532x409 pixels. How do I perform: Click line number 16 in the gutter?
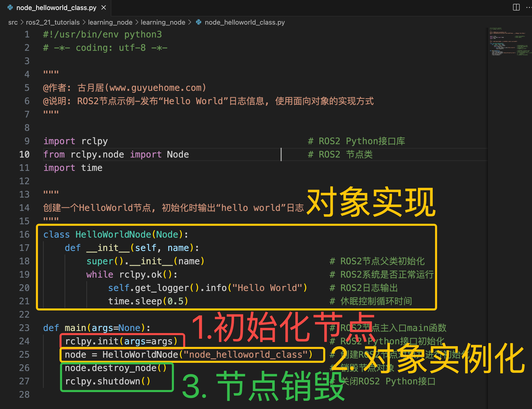[24, 234]
